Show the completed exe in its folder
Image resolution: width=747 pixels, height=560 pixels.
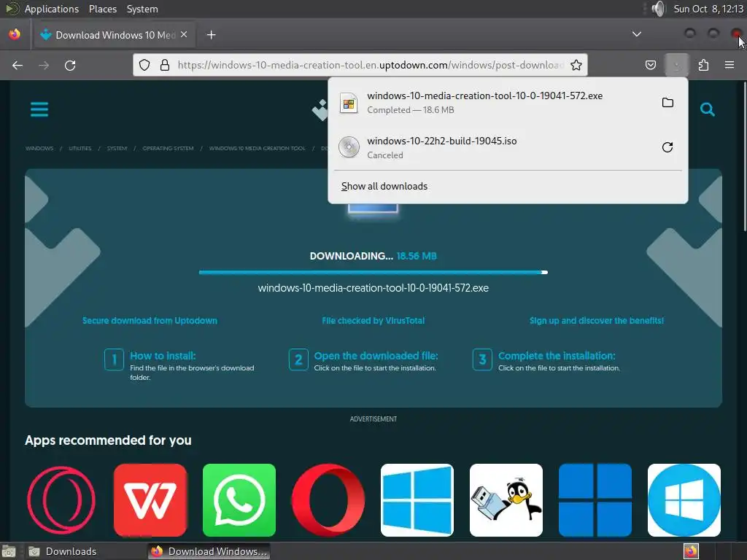(x=667, y=102)
